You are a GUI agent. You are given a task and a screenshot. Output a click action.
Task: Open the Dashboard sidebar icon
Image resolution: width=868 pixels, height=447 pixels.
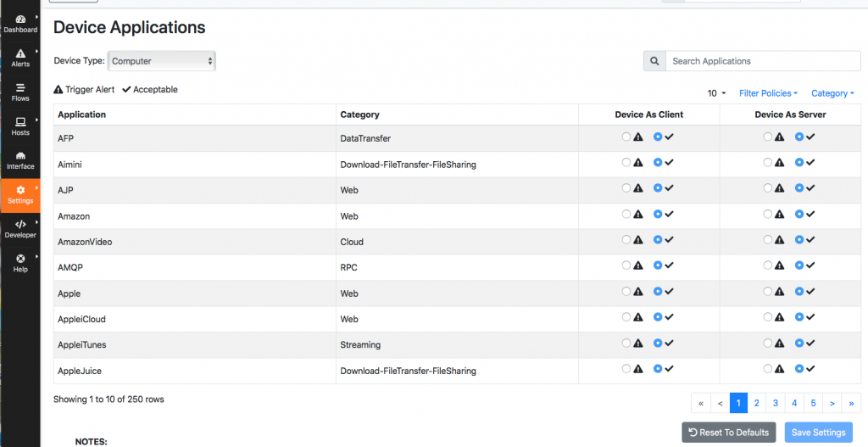20,20
